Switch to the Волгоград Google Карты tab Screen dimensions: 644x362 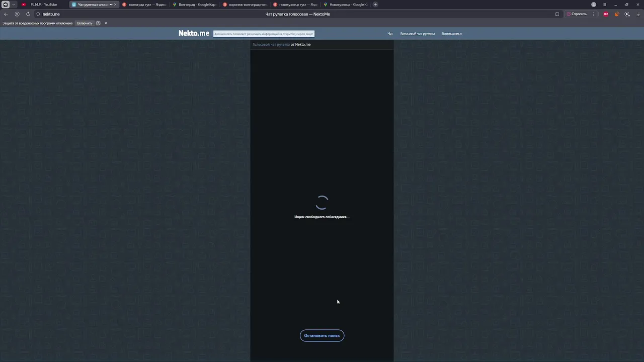click(195, 5)
